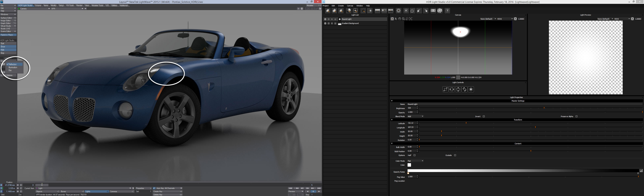
Task: Click the Canvas fit-to-view icon
Action: [x=411, y=19]
